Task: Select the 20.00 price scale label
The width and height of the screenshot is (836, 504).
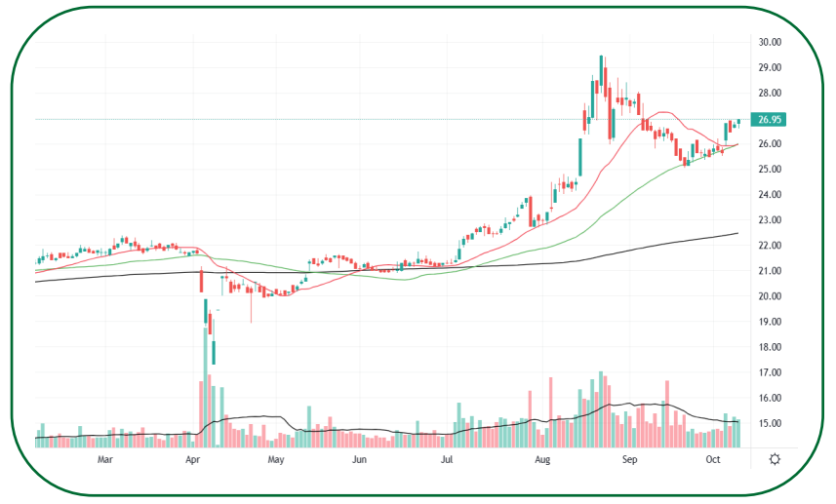Action: click(770, 296)
